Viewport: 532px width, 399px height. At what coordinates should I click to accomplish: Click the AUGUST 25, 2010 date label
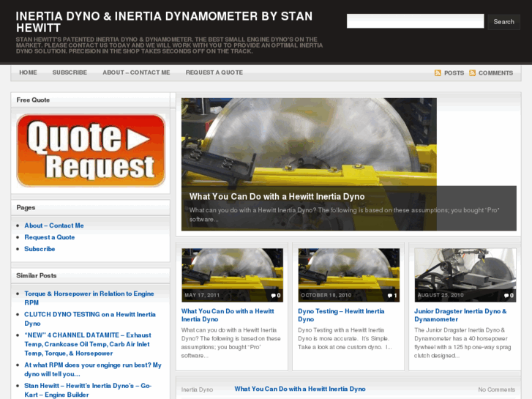[x=441, y=295]
